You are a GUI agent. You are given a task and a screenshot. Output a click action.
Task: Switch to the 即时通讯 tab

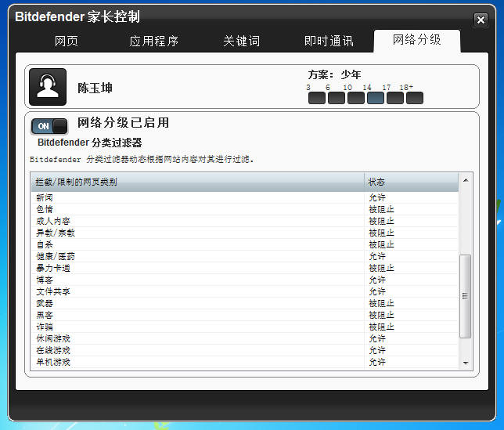329,41
